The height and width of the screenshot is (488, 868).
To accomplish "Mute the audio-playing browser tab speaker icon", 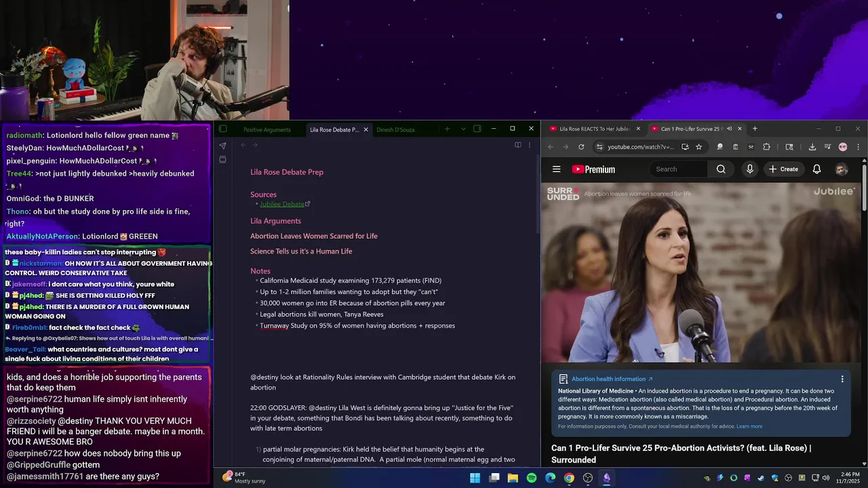I will (729, 129).
